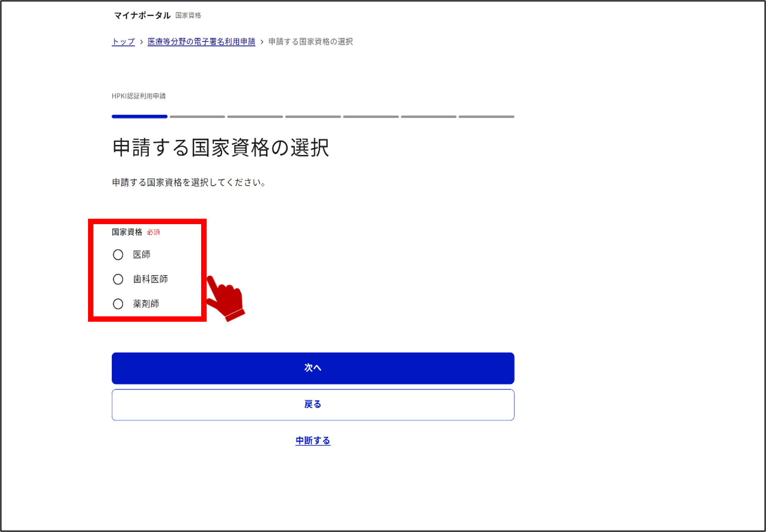Click the マイナポータル logo text
Image resolution: width=766 pixels, height=532 pixels.
click(x=142, y=15)
